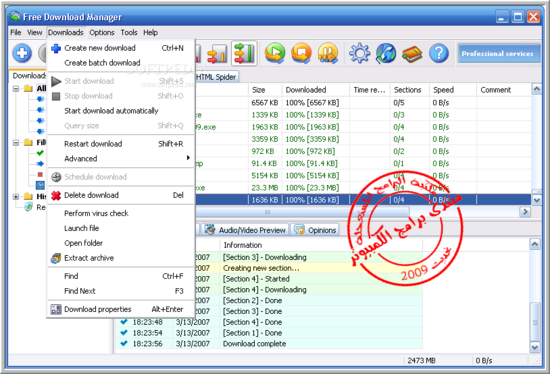Select the 6567 KB download row

pos(363,103)
